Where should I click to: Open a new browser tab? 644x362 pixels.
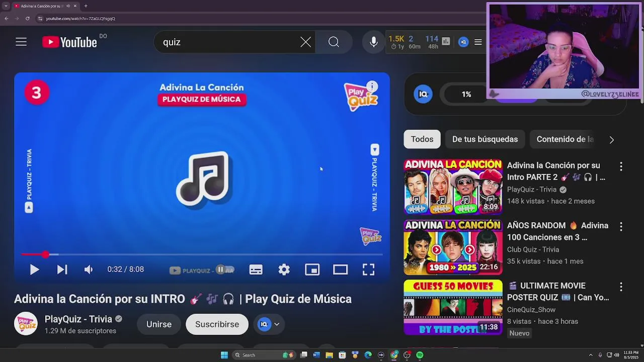coord(86,6)
